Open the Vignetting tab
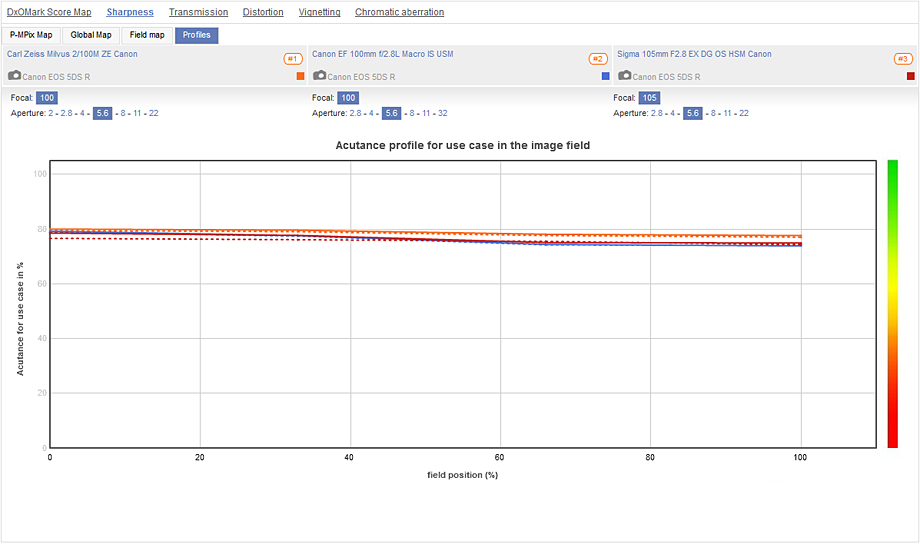The height and width of the screenshot is (544, 920). click(319, 12)
